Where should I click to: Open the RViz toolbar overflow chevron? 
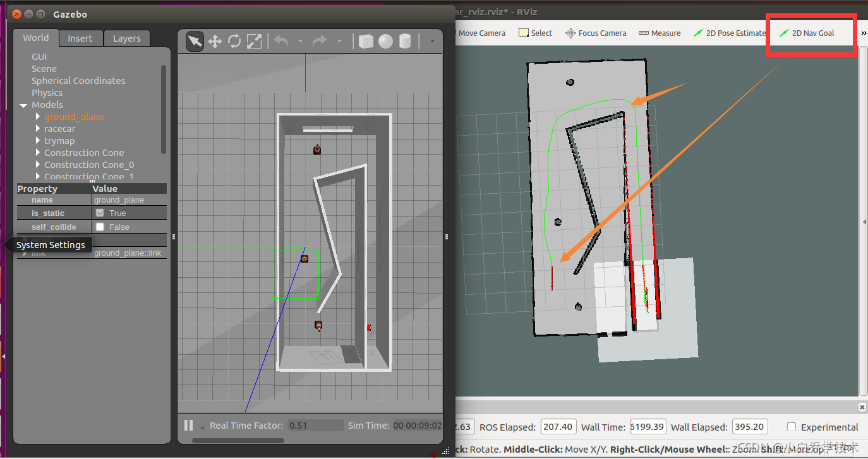click(864, 33)
